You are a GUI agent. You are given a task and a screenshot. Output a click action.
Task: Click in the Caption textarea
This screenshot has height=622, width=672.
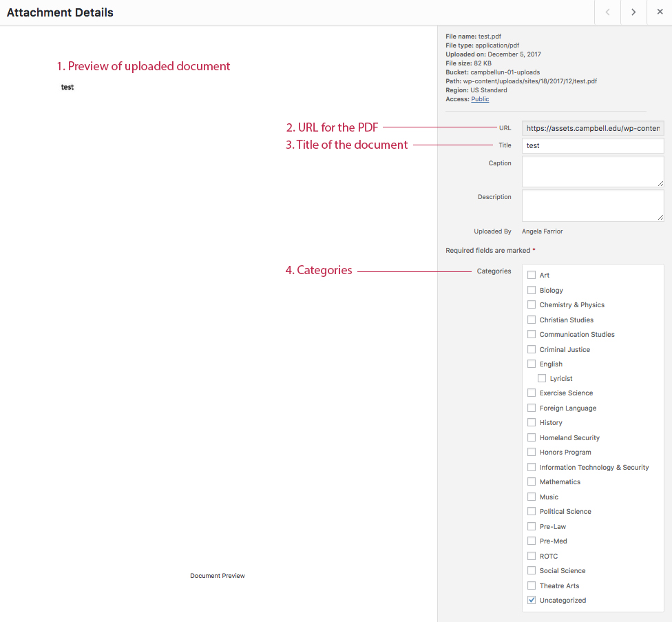[x=593, y=172]
